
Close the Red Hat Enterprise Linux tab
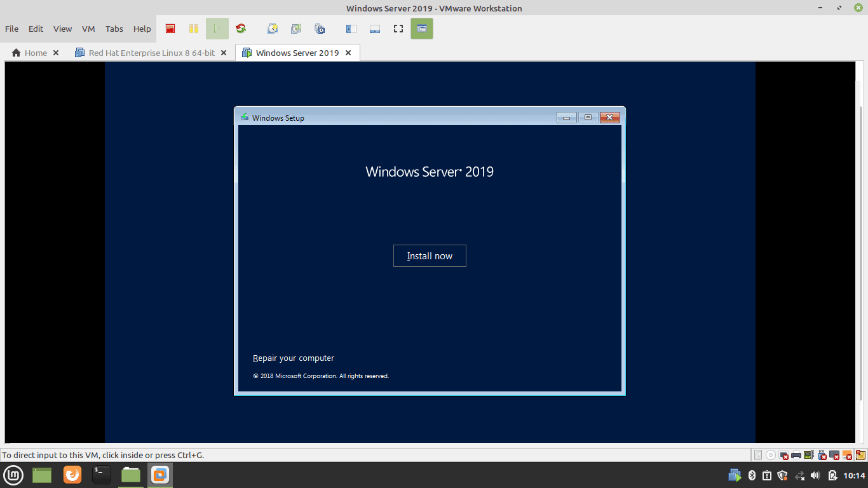pos(224,53)
